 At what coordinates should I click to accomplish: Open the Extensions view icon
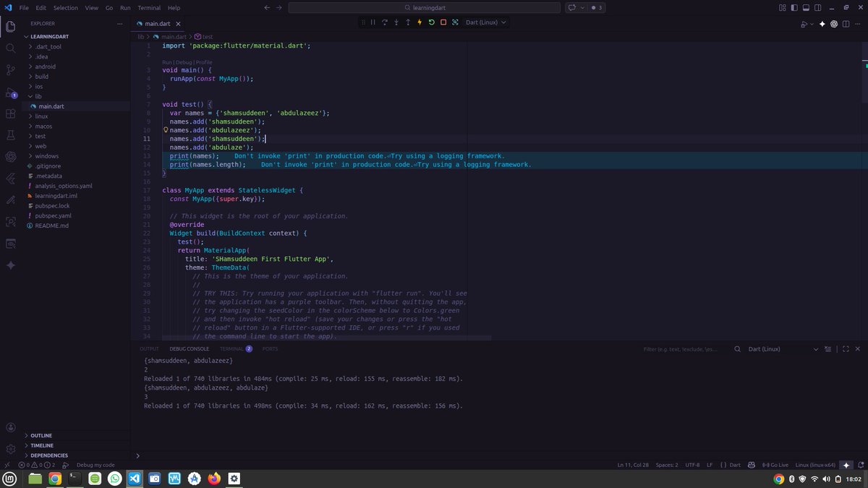(x=10, y=114)
